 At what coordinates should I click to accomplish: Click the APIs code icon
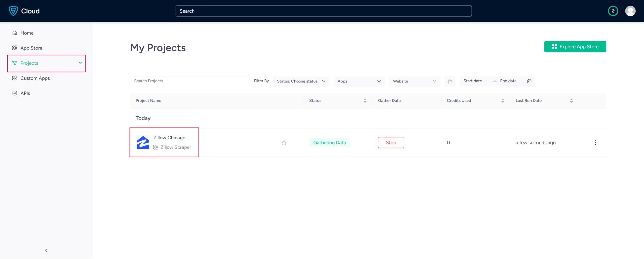tap(15, 93)
